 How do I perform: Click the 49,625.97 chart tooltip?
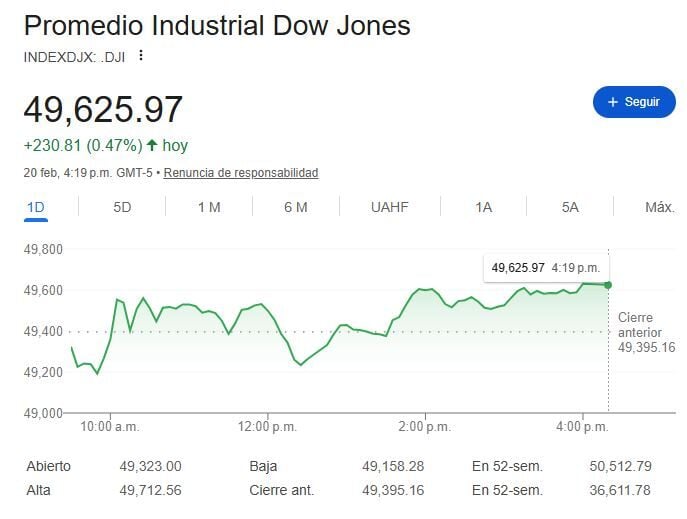(x=545, y=267)
